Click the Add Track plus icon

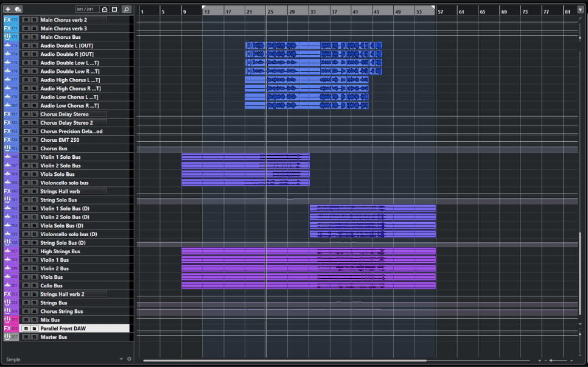point(8,10)
